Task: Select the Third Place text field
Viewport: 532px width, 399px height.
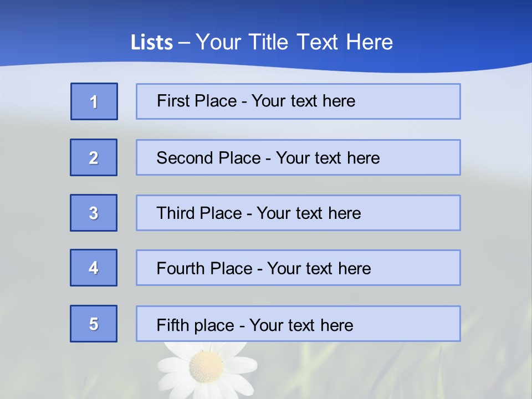Action: click(x=298, y=213)
